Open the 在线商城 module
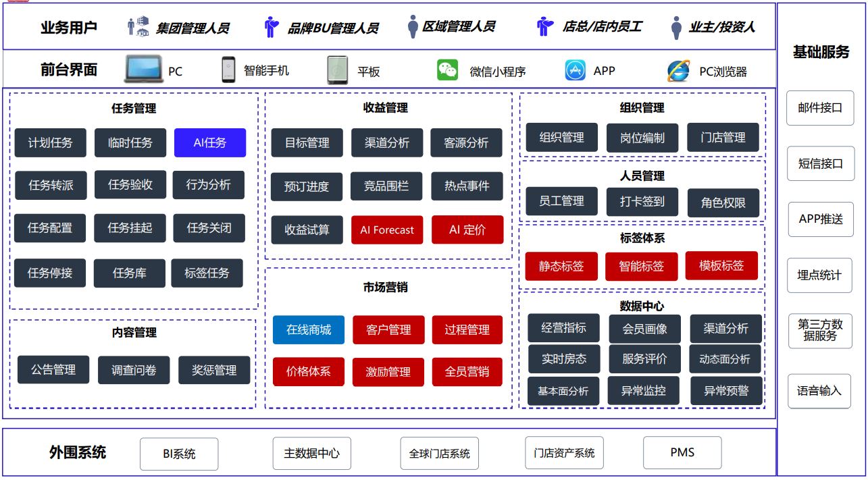The height and width of the screenshot is (480, 868). [309, 329]
